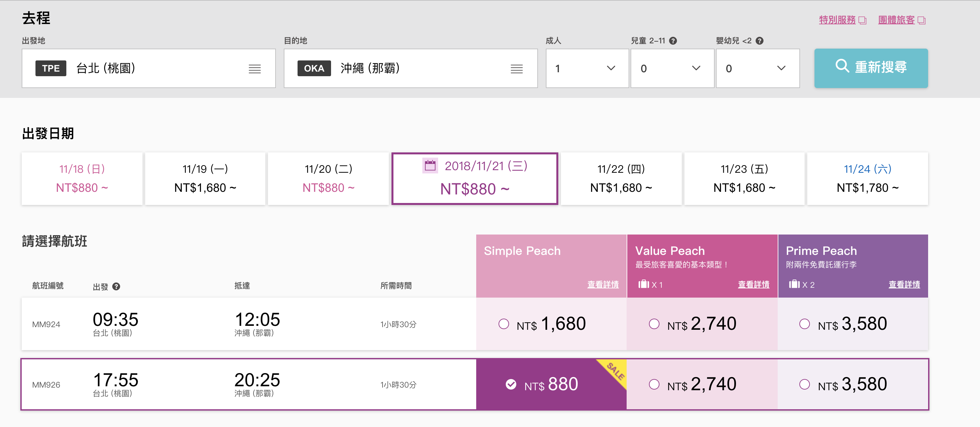980x427 pixels.
Task: Click the infant under 2 help icon
Action: click(x=759, y=41)
